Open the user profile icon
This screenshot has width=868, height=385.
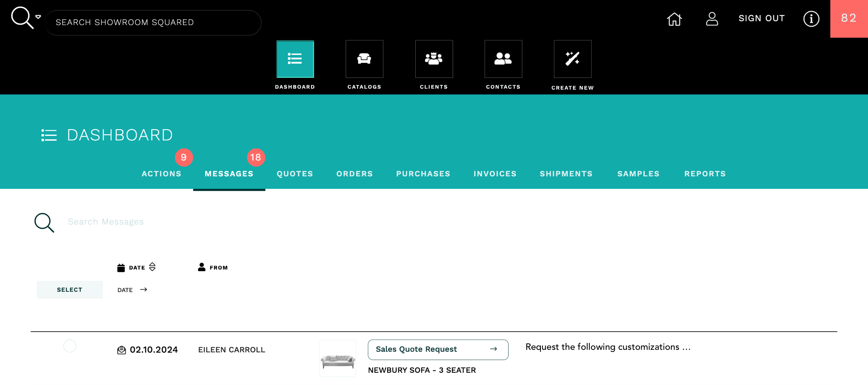point(712,19)
